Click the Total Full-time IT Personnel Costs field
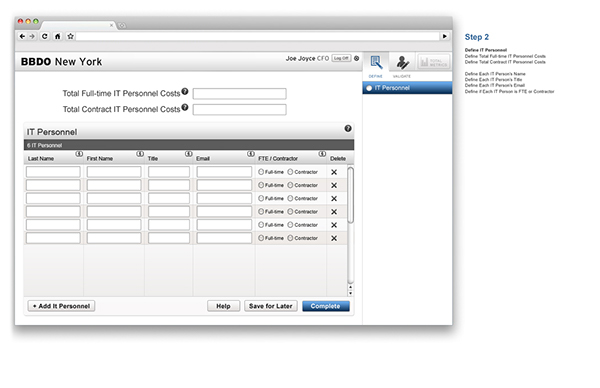600x388 pixels. [x=240, y=94]
